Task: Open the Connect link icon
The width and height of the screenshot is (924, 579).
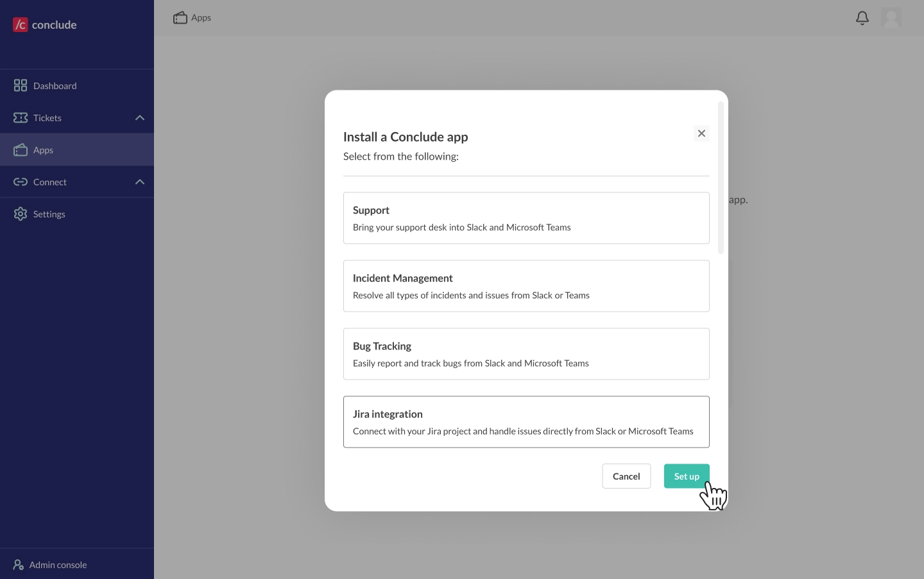Action: tap(20, 182)
